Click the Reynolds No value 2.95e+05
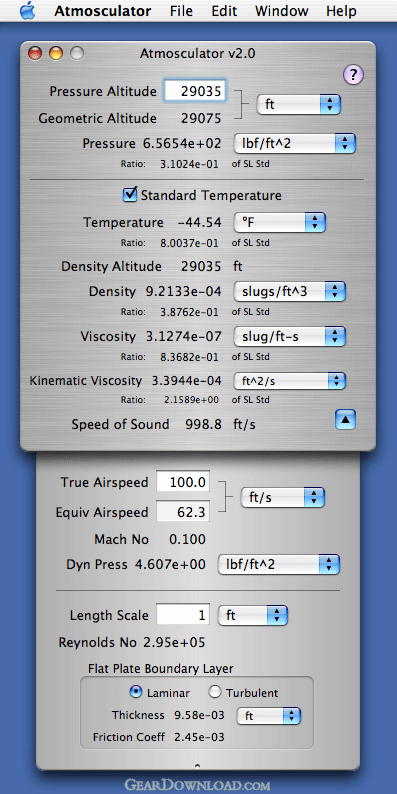The height and width of the screenshot is (794, 397). [x=174, y=643]
